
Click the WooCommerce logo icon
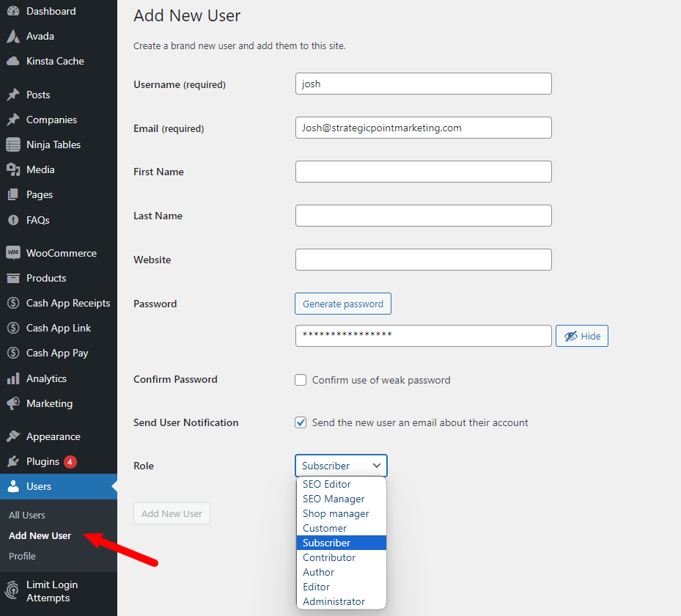pyautogui.click(x=12, y=253)
